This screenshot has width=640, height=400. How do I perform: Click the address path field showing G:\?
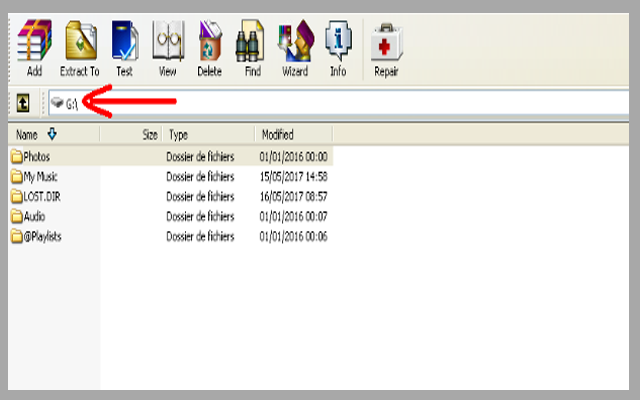pos(339,103)
